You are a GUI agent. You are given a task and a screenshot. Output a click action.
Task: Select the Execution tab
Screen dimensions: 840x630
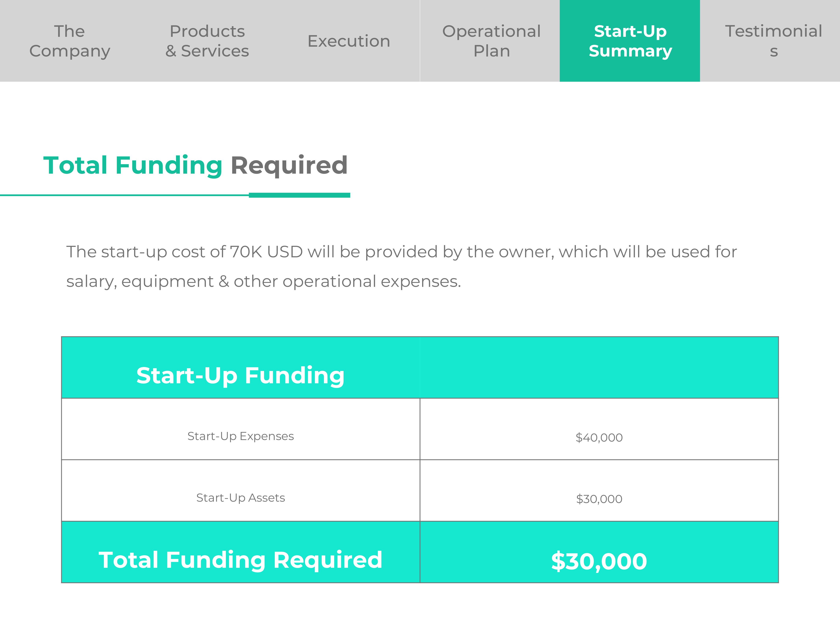[x=349, y=41]
